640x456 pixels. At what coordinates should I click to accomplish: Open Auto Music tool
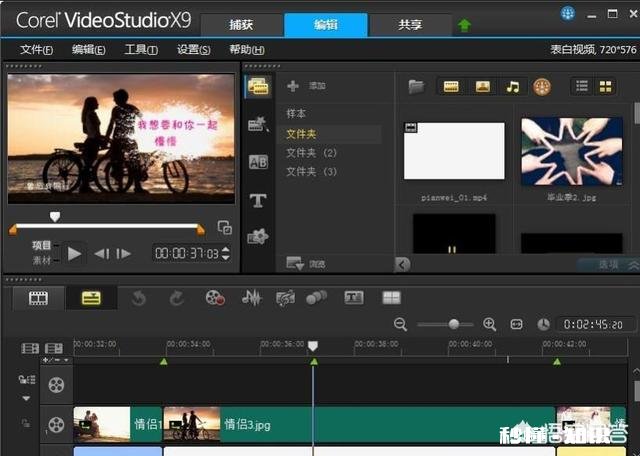pos(285,298)
